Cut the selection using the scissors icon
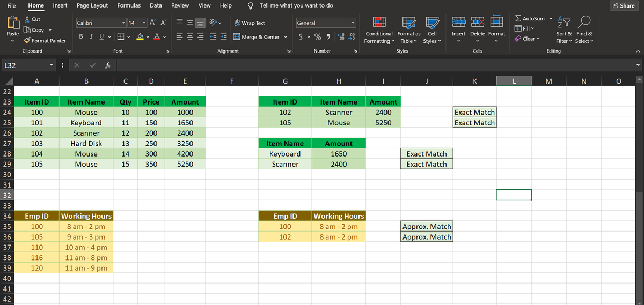This screenshot has width=644, height=305. pyautogui.click(x=28, y=19)
